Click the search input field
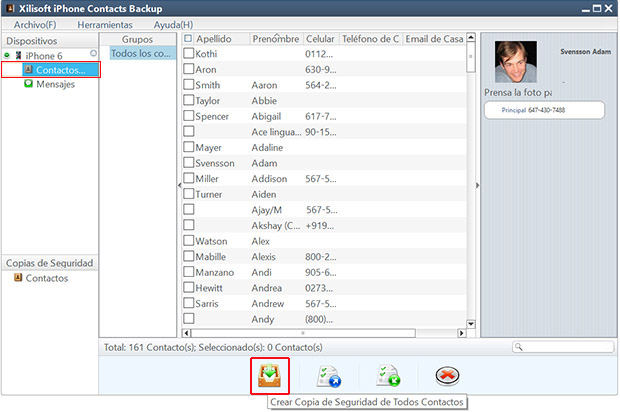620x412 pixels. click(563, 347)
